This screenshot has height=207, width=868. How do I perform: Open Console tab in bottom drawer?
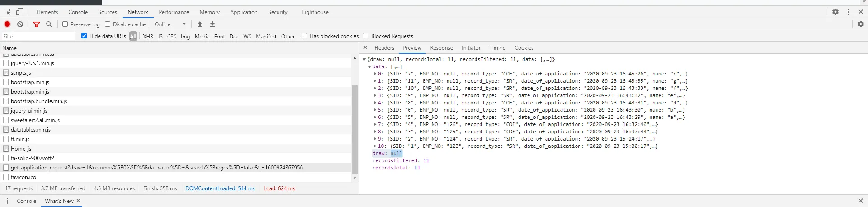pos(26,201)
